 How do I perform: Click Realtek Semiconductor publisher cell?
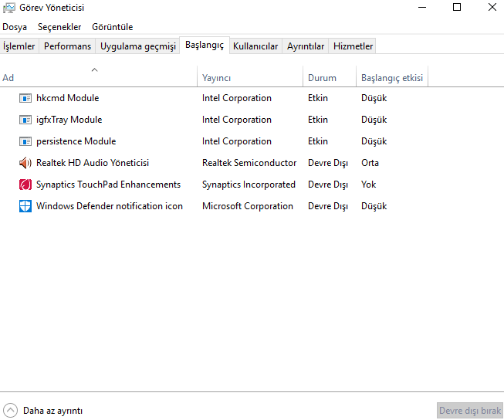249,163
